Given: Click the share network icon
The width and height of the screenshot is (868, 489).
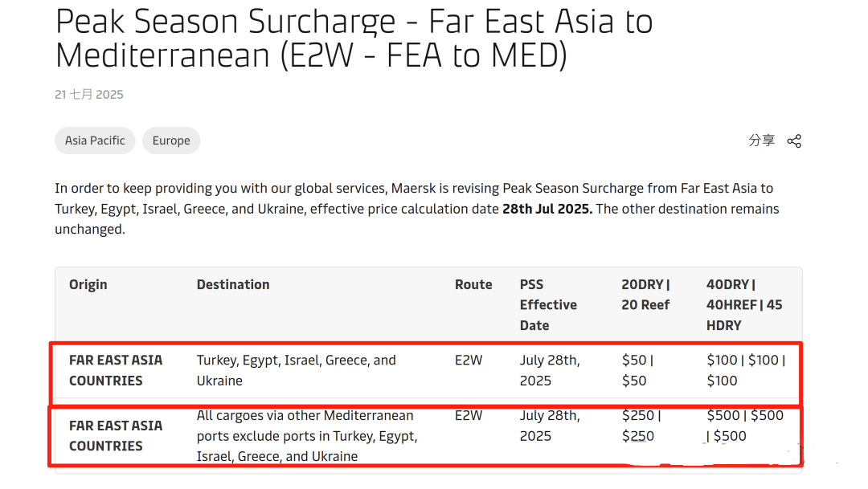Looking at the screenshot, I should click(x=794, y=141).
